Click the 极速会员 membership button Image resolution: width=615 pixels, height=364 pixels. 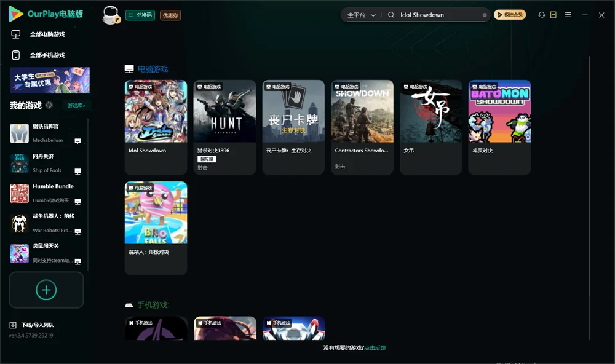click(509, 15)
